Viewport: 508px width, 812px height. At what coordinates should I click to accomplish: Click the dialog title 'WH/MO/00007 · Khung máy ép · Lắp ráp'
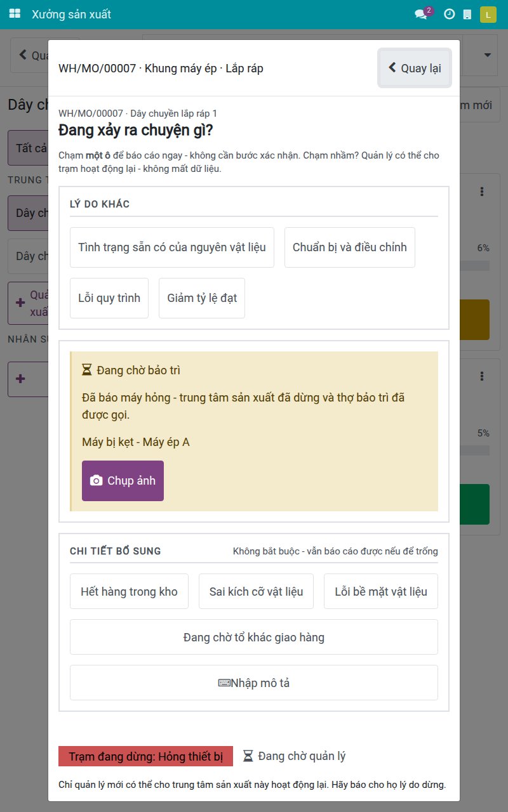tap(161, 69)
